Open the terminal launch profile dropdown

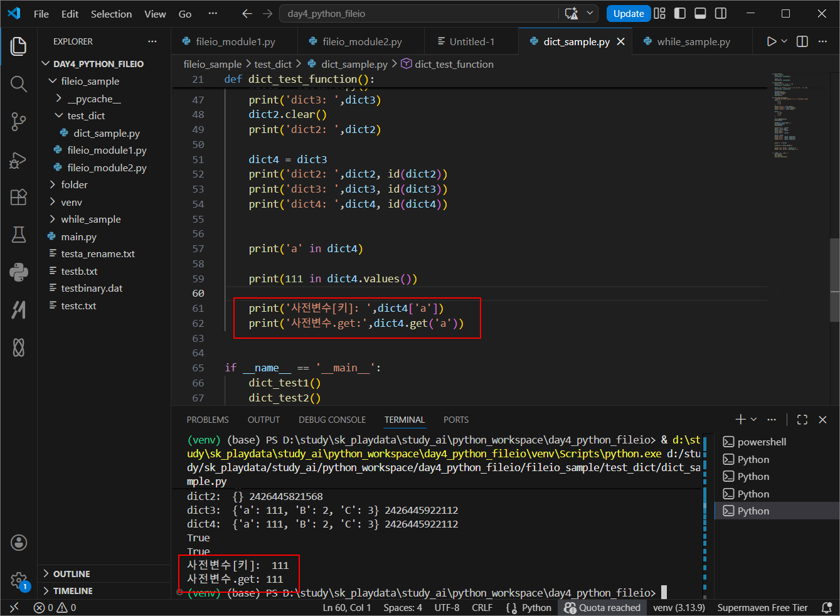(x=753, y=419)
